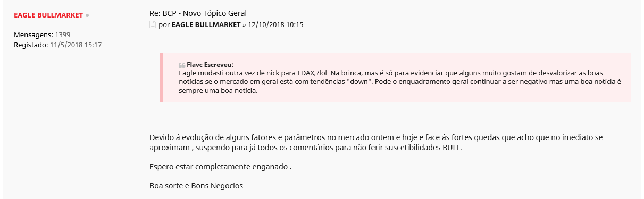Click the post timestamp 12/10/2018 10:15
644x199 pixels.
276,25
